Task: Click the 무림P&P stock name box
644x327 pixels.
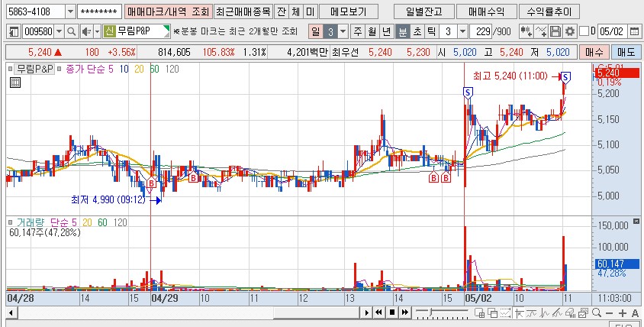Action: pyautogui.click(x=137, y=31)
